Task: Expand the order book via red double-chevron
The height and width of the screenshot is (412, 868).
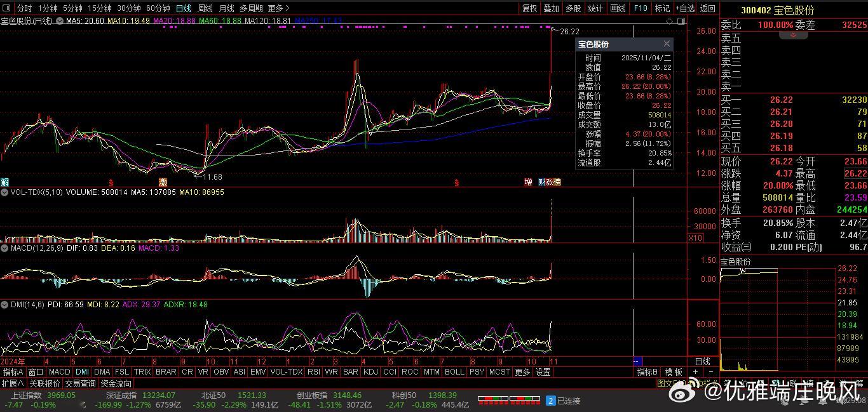Action: (x=793, y=35)
